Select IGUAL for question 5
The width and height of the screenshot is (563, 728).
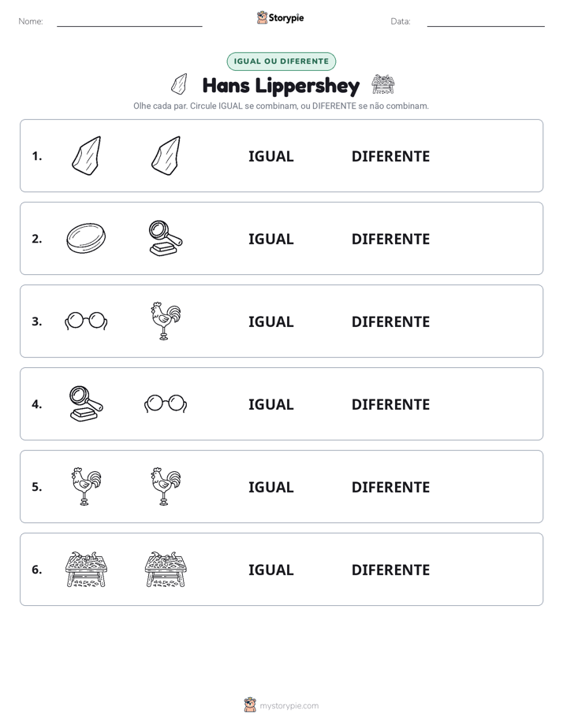[x=270, y=487]
